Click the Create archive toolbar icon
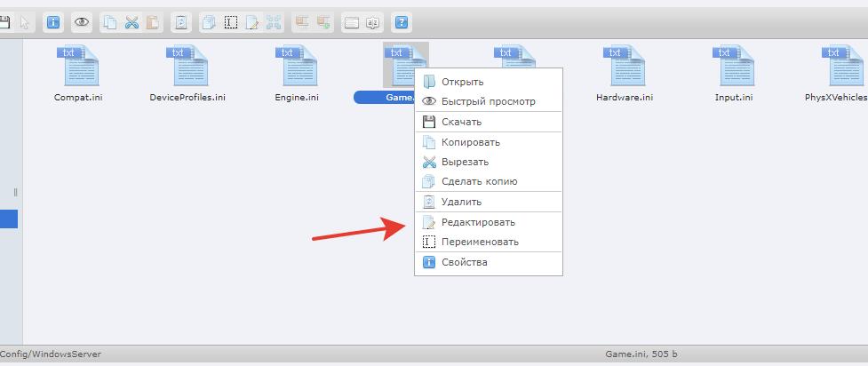The image size is (868, 366). tap(323, 23)
